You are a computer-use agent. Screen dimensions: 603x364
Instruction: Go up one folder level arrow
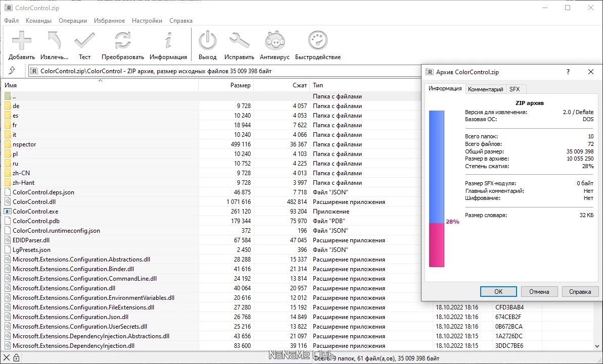click(12, 71)
